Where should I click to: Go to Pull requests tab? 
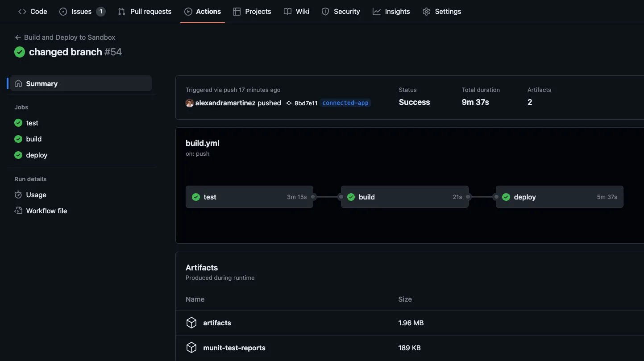[145, 12]
